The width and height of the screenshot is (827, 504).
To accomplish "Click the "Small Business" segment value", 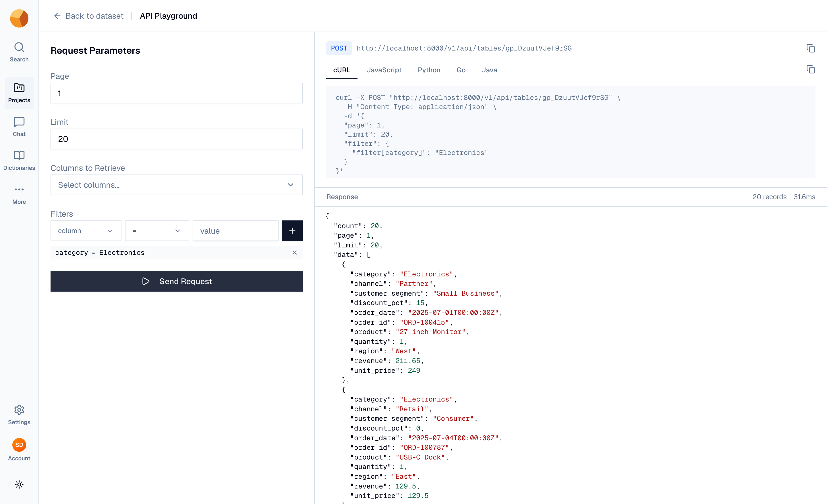I will [465, 293].
